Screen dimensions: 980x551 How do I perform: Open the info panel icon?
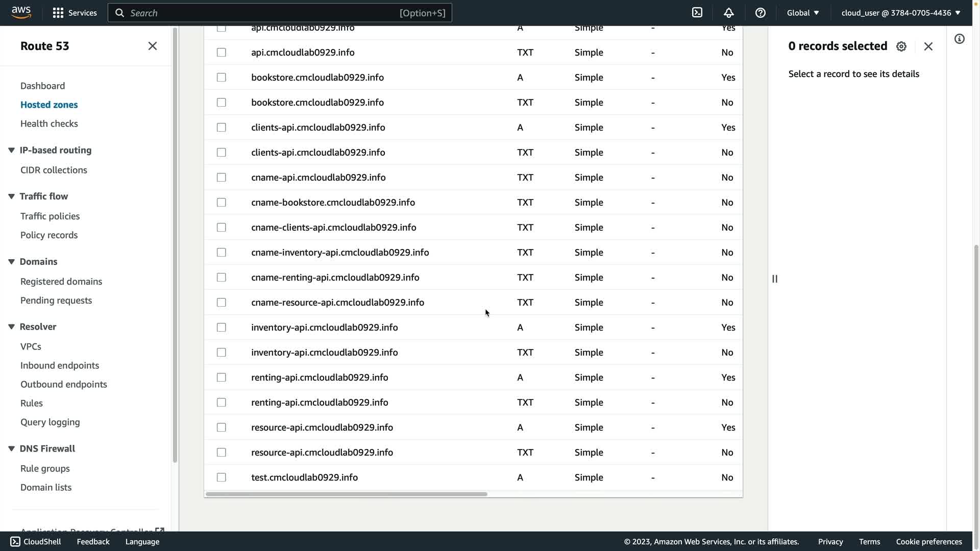pyautogui.click(x=960, y=39)
